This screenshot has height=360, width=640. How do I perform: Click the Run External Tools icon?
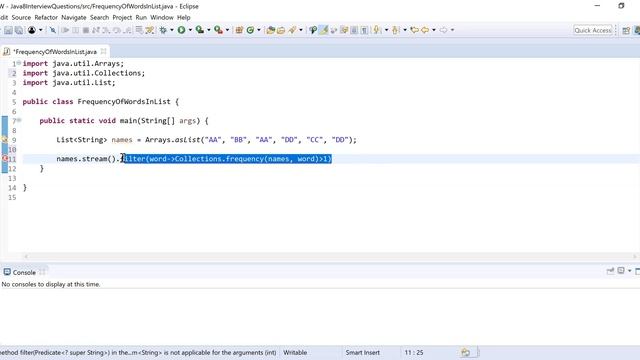(218, 30)
